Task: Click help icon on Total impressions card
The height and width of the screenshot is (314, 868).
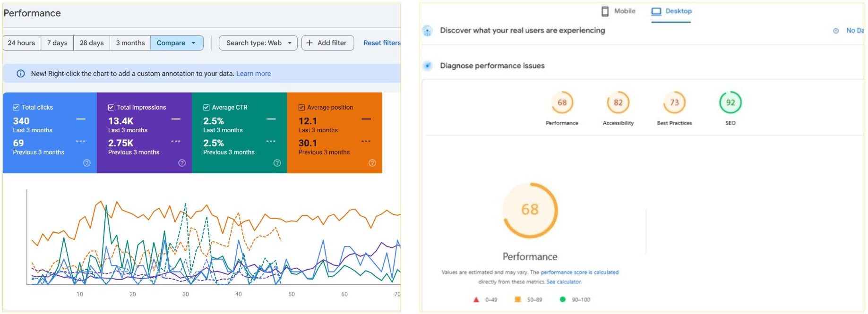Action: pyautogui.click(x=182, y=163)
